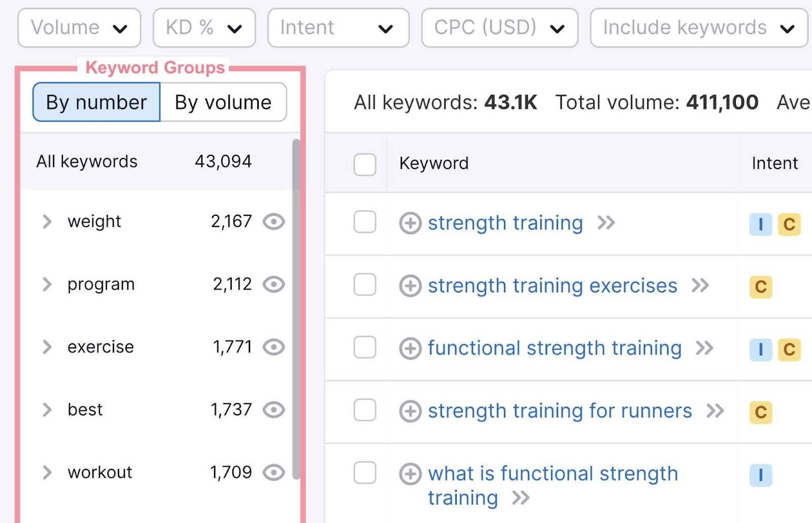
Task: Check the box for what is functional strength training
Action: [x=365, y=474]
